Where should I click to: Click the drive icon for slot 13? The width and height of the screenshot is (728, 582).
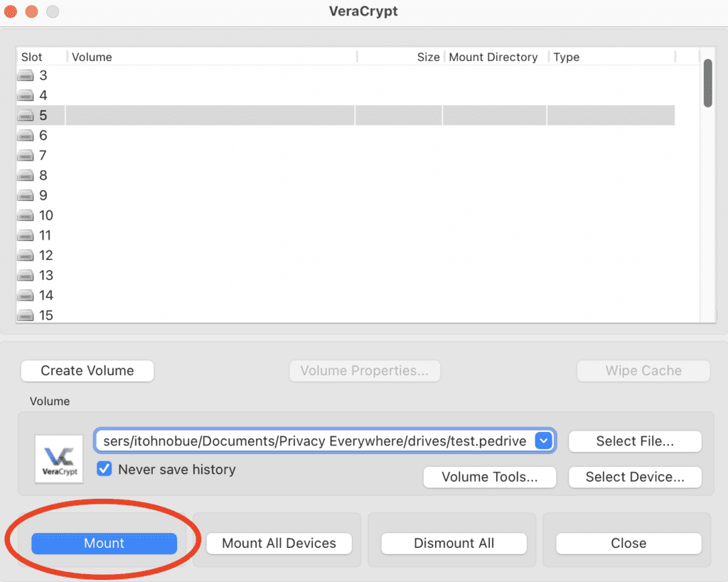pos(26,276)
